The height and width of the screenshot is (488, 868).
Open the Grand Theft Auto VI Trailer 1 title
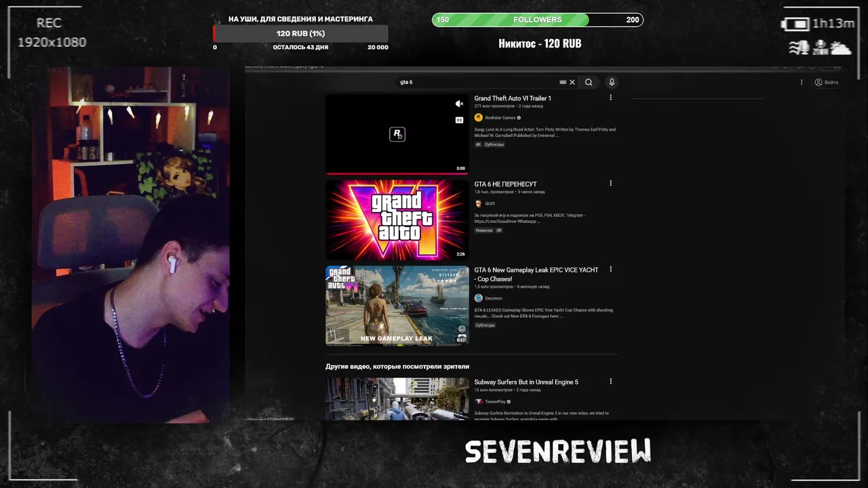pos(513,98)
